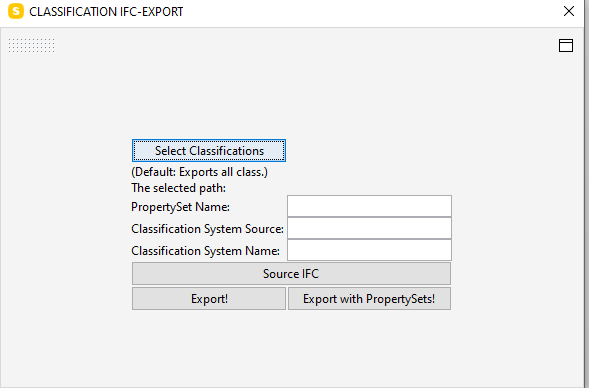Click the yellow S application icon

(x=16, y=11)
